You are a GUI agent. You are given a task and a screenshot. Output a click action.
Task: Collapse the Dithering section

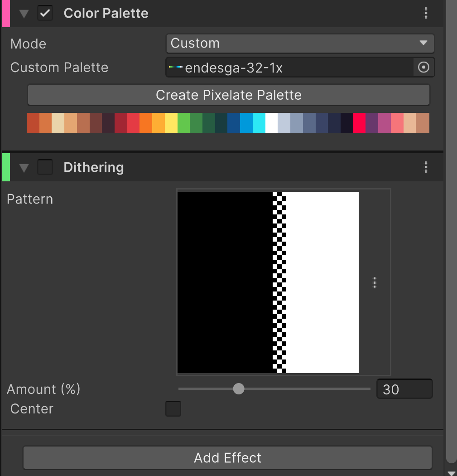24,168
